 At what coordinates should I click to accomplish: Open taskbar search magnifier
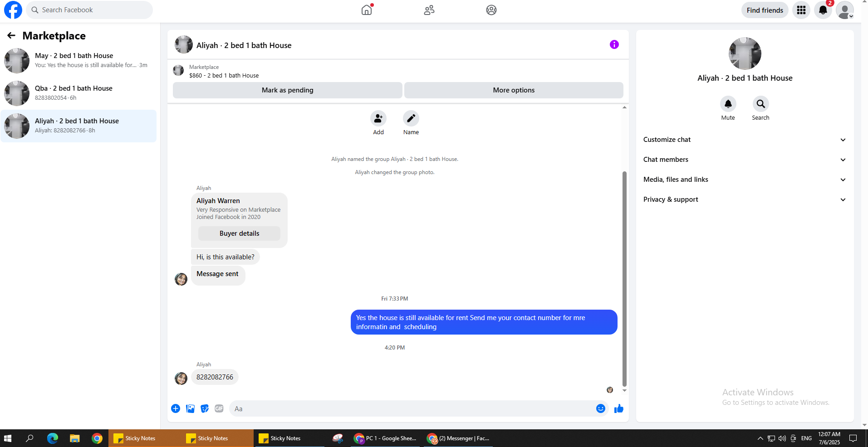(x=30, y=438)
